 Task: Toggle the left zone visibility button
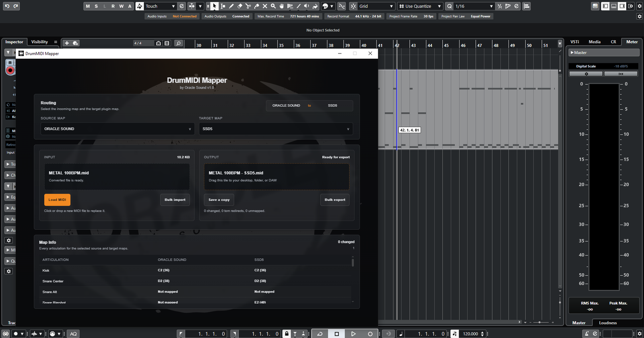pos(605,6)
